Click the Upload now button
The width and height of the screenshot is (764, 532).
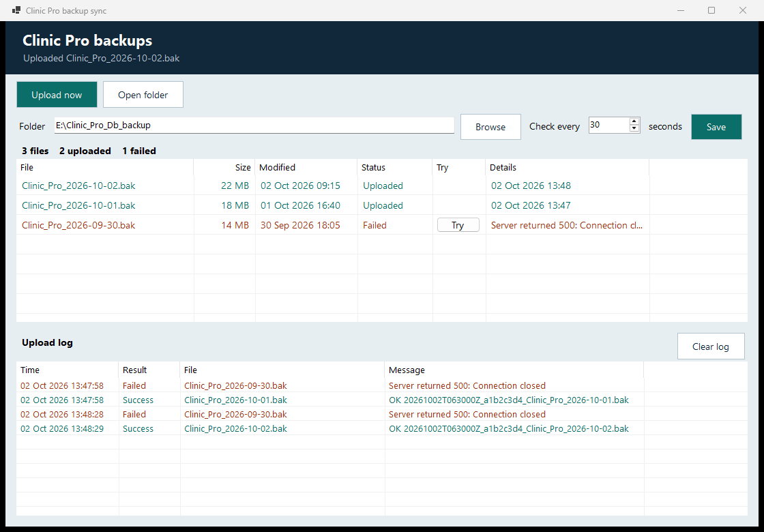click(x=57, y=95)
